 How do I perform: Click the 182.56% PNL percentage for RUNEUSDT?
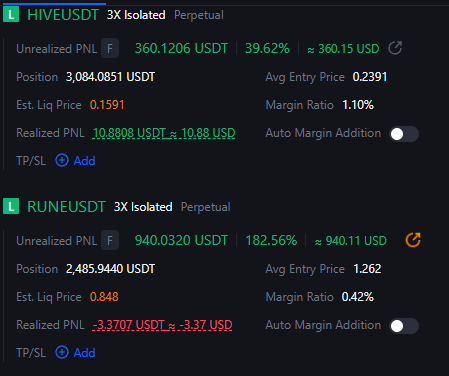(271, 240)
